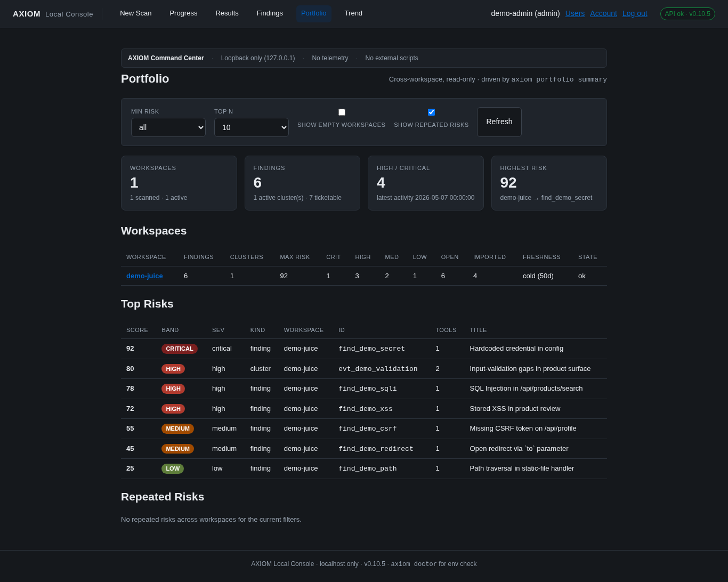Click the CRITICAL band badge

click(x=180, y=349)
